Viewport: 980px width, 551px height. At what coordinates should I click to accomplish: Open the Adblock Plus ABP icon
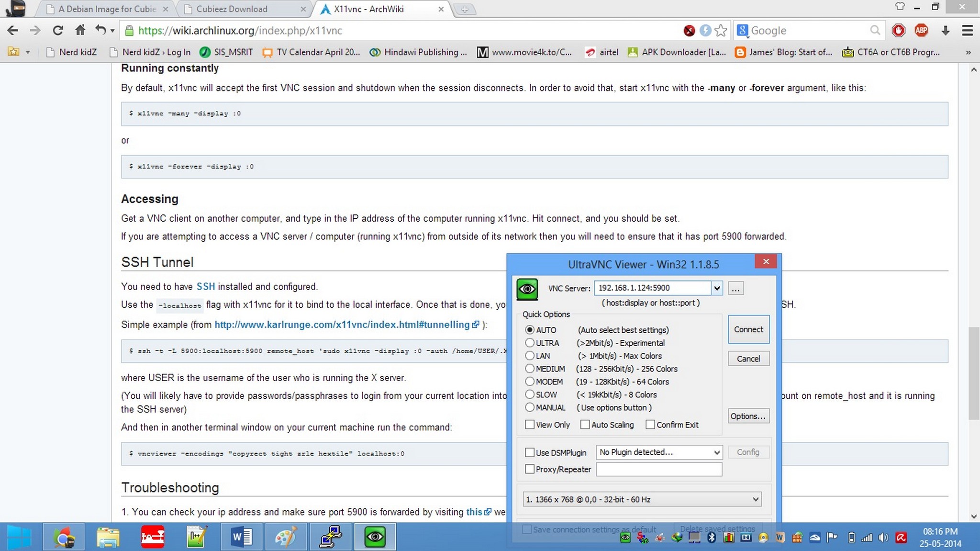pyautogui.click(x=921, y=31)
